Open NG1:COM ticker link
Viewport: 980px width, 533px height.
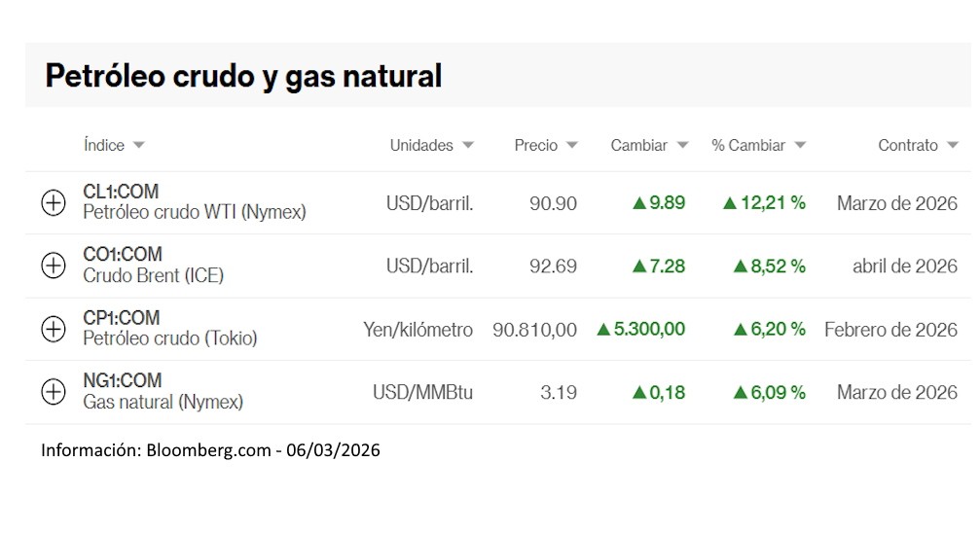[x=122, y=380]
